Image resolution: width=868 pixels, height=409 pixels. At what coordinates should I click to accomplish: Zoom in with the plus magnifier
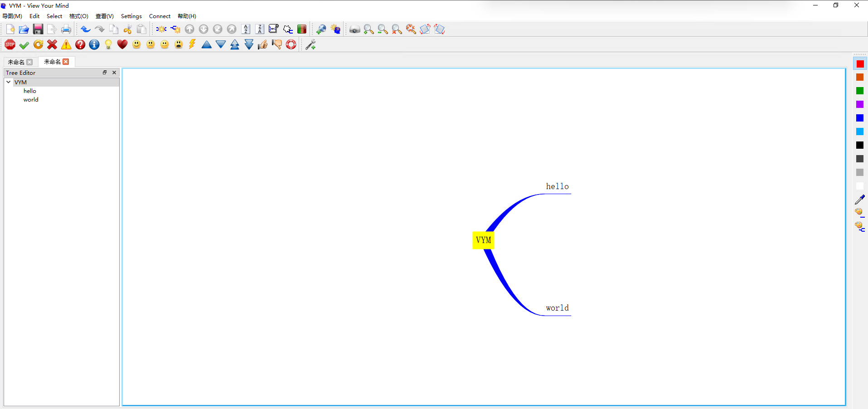pos(369,29)
